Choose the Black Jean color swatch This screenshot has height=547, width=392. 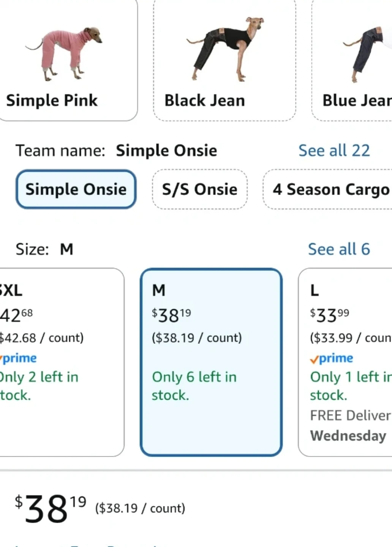(x=224, y=60)
